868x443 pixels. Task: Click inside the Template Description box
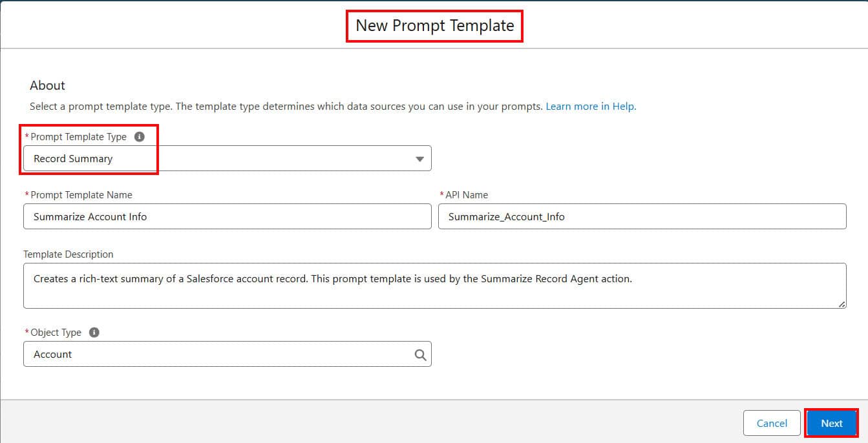[x=434, y=284]
